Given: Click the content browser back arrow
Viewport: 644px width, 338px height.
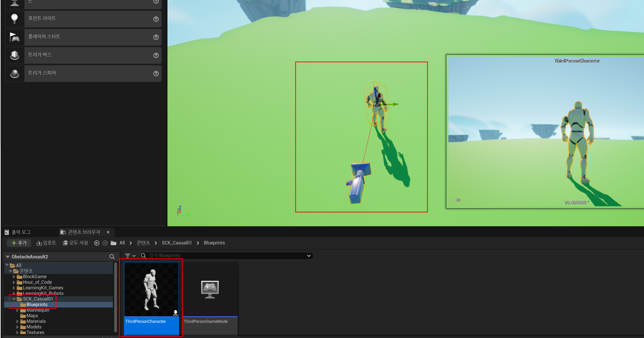Looking at the screenshot, I should pyautogui.click(x=97, y=243).
